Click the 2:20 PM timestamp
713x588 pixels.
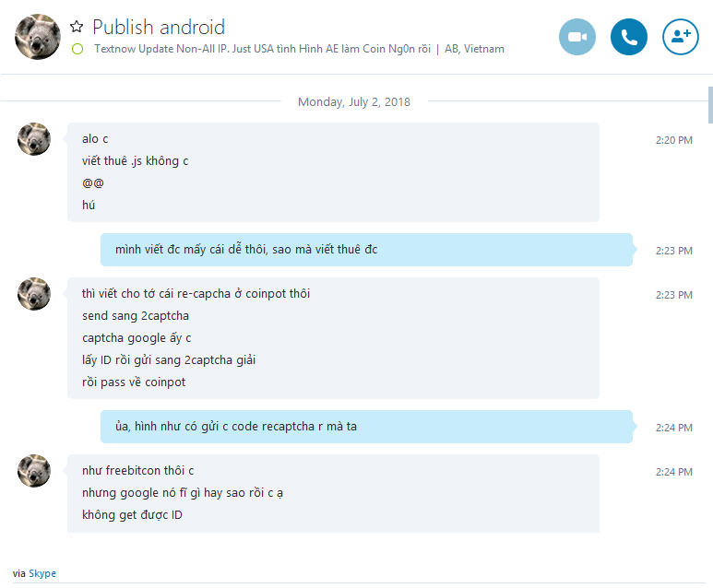[674, 140]
